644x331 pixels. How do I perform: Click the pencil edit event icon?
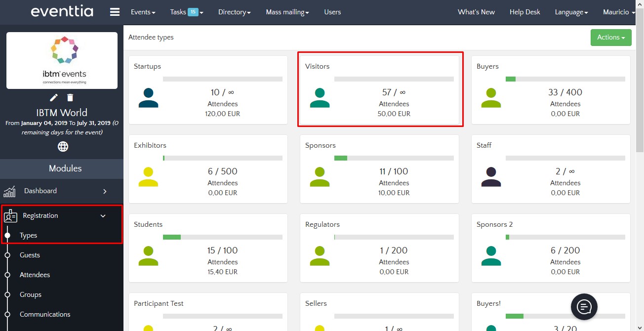pos(54,98)
